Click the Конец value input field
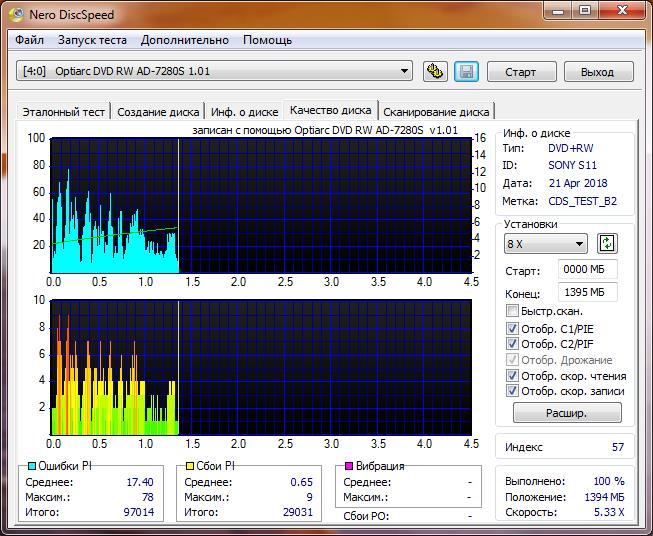Viewport: 653px width, 536px height. coord(588,292)
